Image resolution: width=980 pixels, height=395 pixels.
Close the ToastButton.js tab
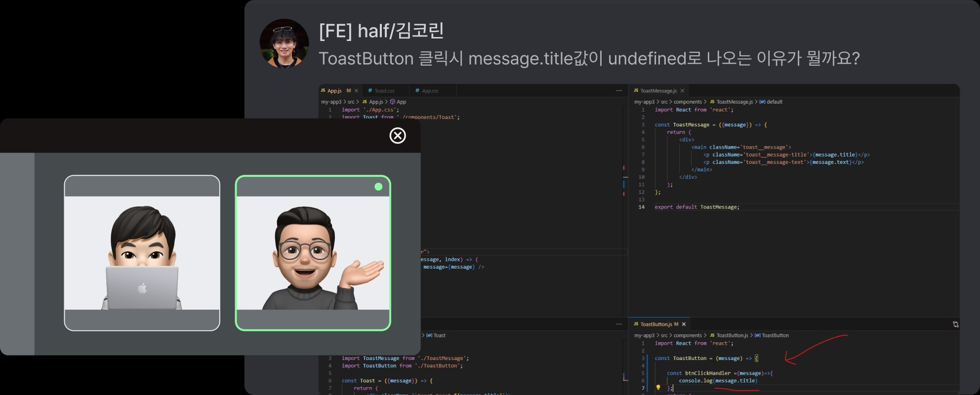click(683, 325)
